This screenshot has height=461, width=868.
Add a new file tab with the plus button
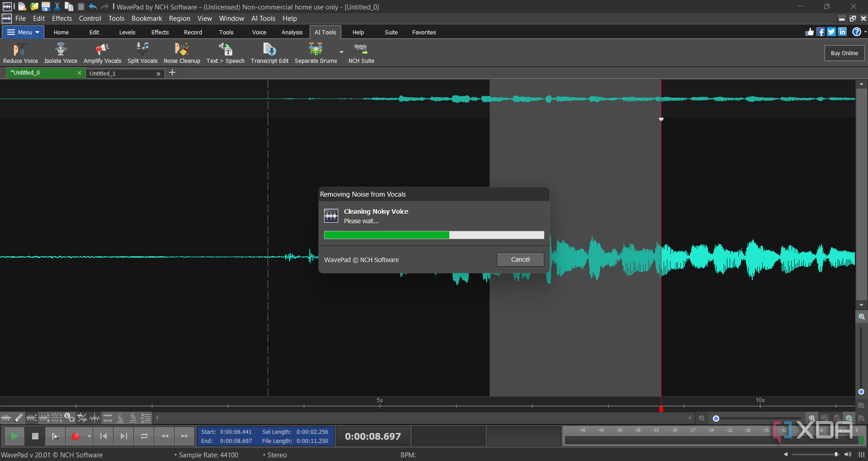coord(172,73)
